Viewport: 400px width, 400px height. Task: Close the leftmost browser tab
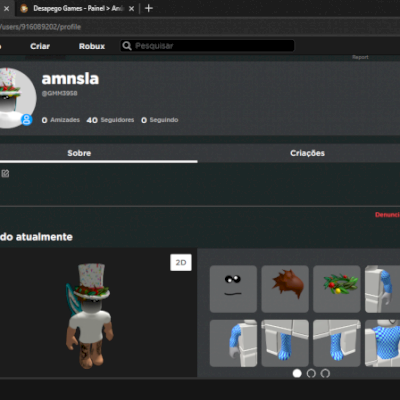[6, 9]
